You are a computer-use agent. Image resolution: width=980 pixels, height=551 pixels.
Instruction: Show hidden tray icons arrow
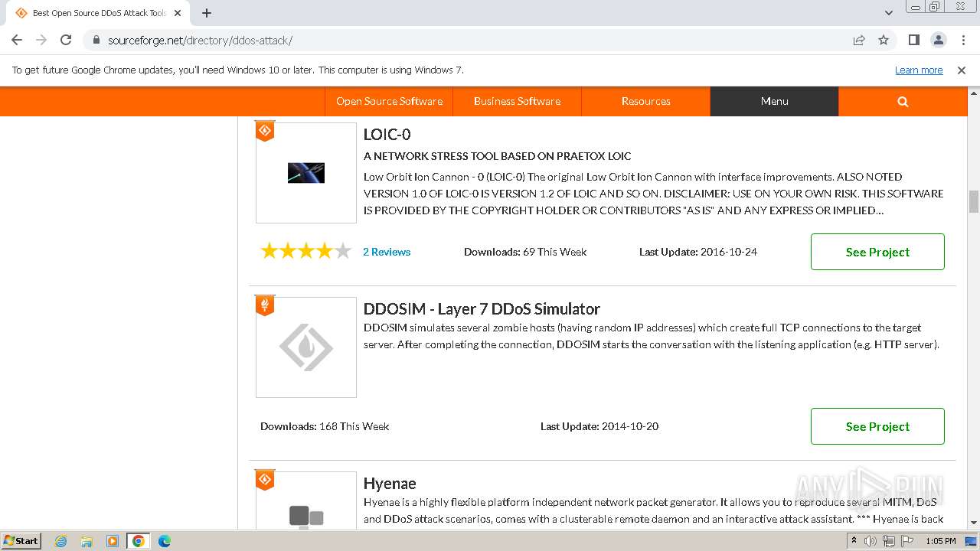pos(854,541)
